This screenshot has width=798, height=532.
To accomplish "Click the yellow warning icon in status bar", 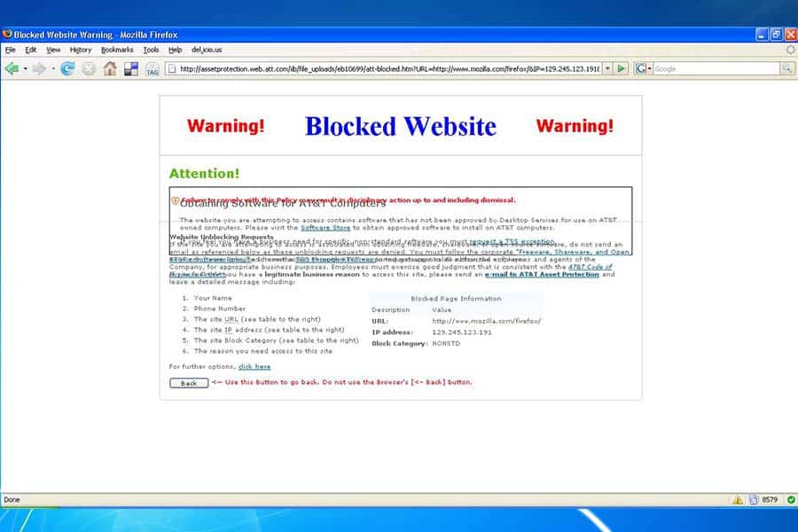I will [738, 500].
